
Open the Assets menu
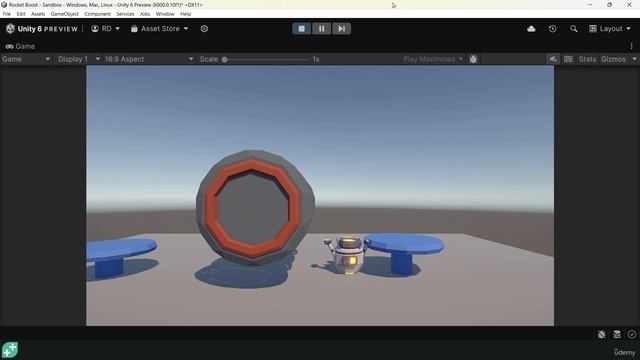click(38, 14)
